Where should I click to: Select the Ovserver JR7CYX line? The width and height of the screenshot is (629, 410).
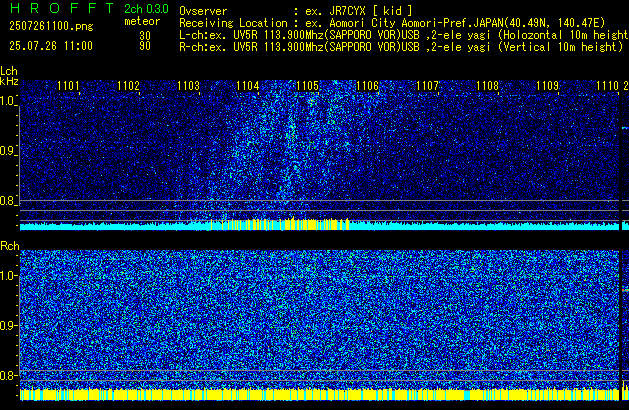296,11
